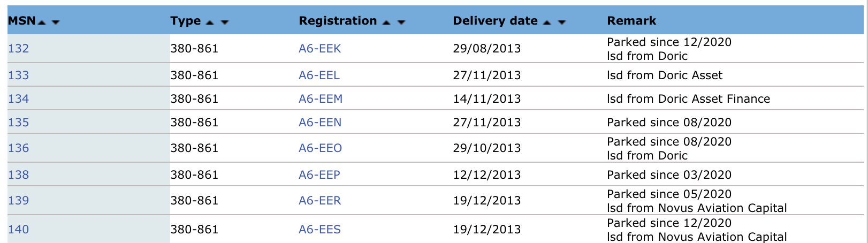Image resolution: width=868 pixels, height=243 pixels.
Task: Open registration A6-EEL link
Action: click(x=319, y=75)
